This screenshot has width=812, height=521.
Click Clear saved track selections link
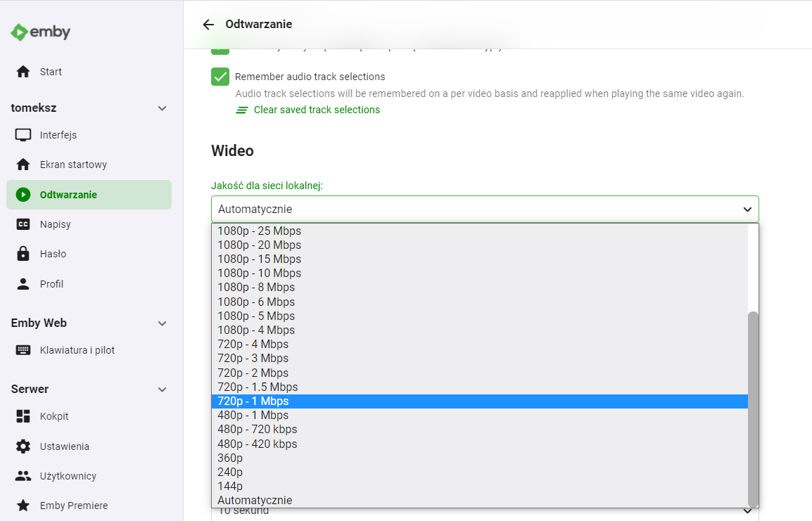[x=316, y=110]
